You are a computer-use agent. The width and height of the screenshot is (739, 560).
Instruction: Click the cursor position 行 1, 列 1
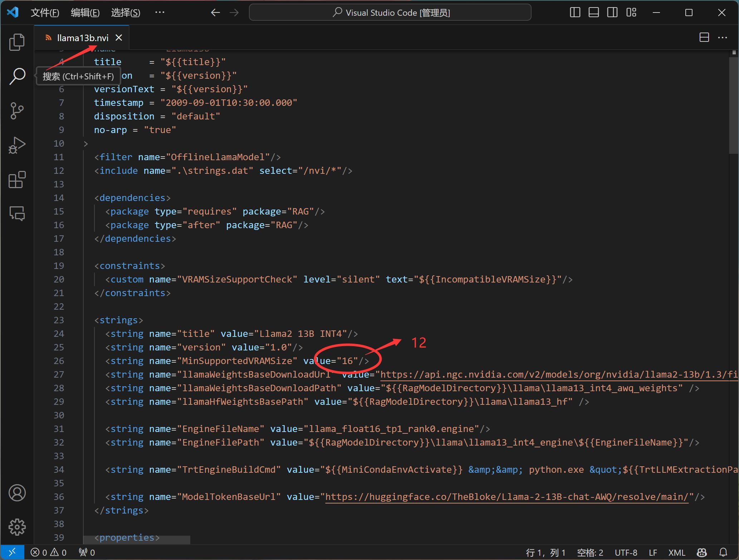(545, 552)
